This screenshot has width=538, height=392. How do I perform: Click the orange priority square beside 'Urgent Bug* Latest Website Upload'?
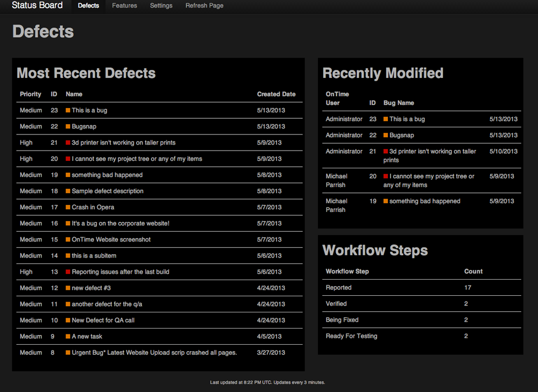pyautogui.click(x=68, y=353)
